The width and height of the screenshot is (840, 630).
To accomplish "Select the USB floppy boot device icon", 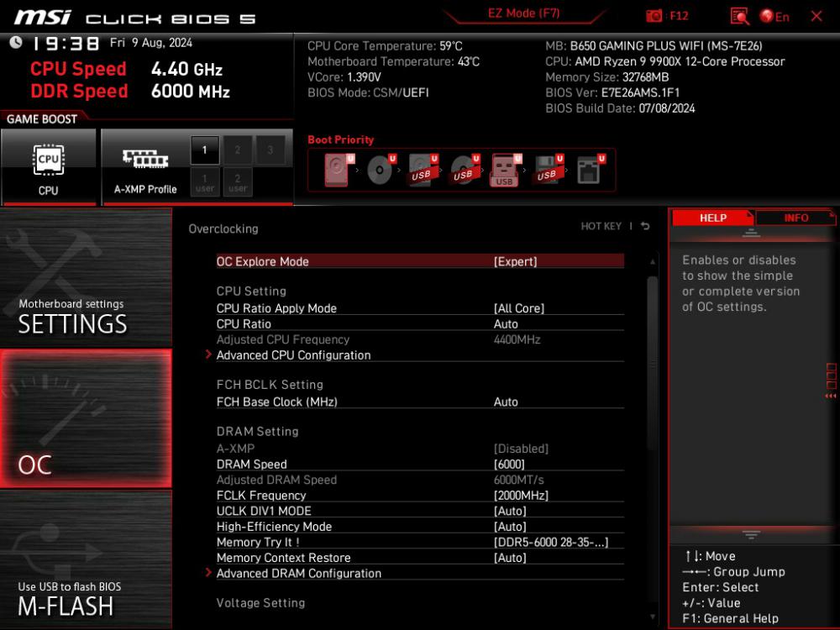I will [548, 170].
